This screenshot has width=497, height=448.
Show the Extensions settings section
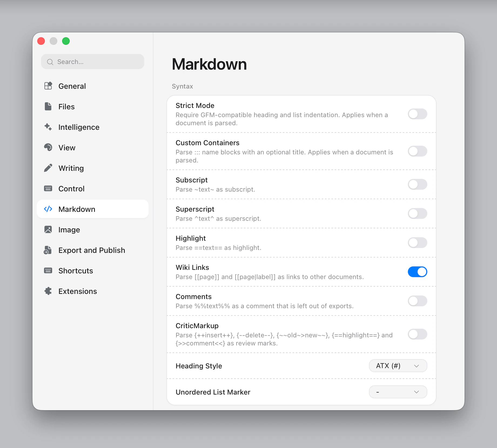(93, 291)
